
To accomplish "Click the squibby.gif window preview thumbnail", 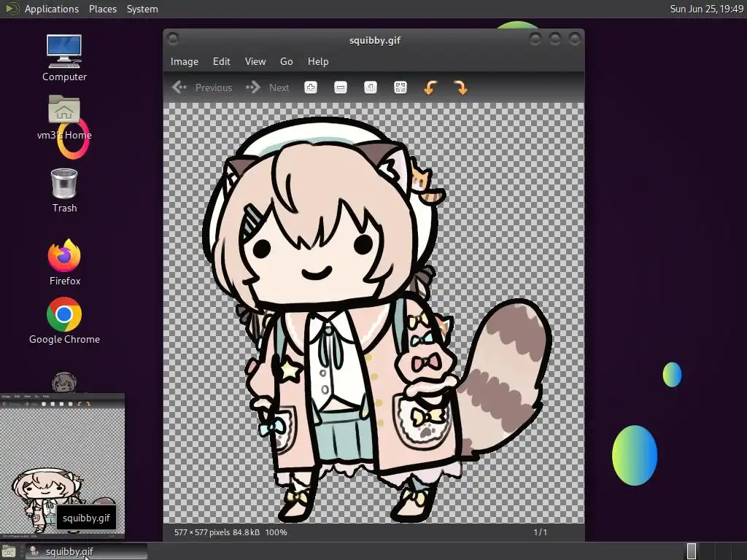I will (x=63, y=465).
